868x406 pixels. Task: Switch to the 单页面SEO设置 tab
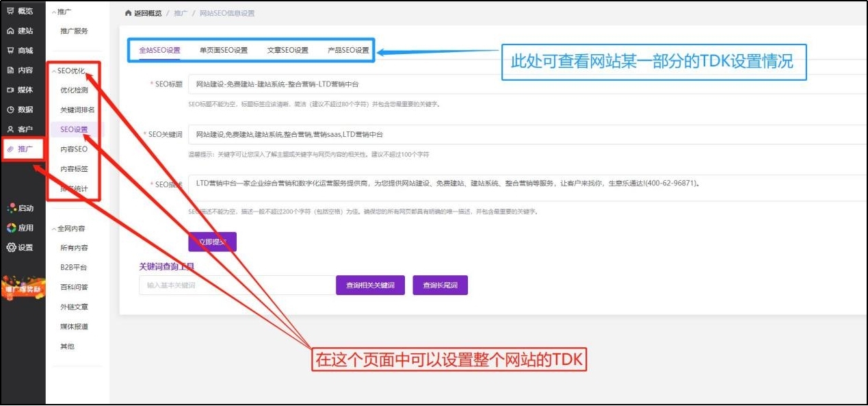(x=224, y=50)
